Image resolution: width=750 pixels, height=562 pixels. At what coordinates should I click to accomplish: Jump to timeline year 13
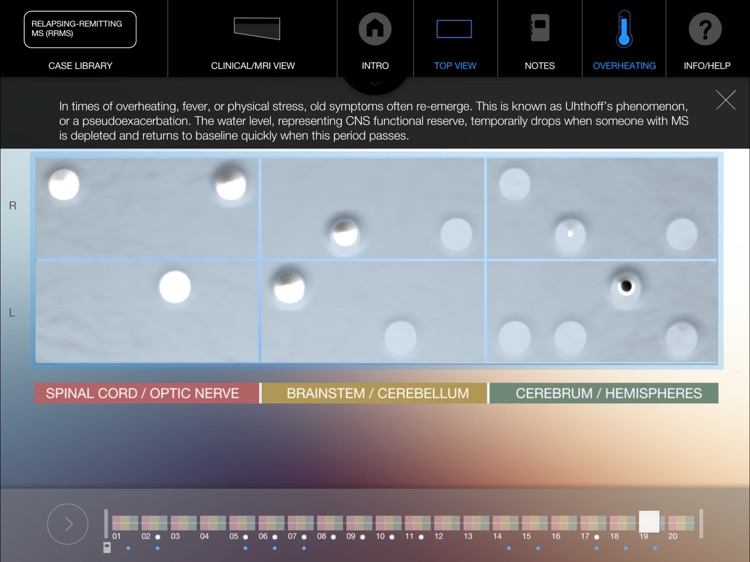(x=476, y=523)
